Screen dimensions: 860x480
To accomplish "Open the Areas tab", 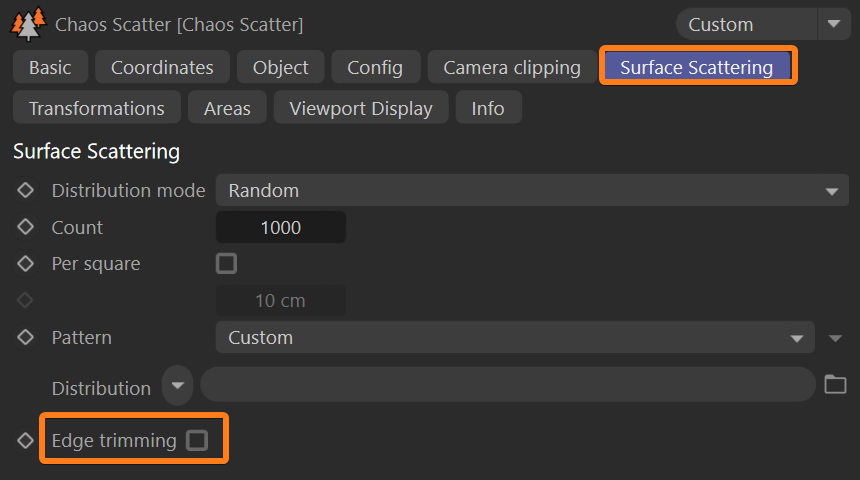I will click(227, 108).
